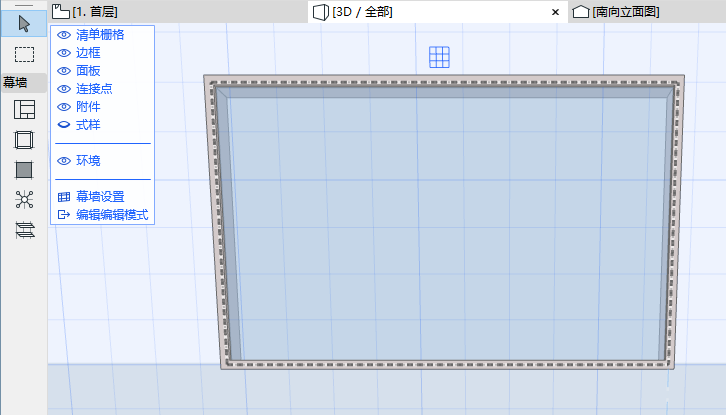Click the 3D view icon on 3D tab
The height and width of the screenshot is (415, 726).
click(x=321, y=12)
